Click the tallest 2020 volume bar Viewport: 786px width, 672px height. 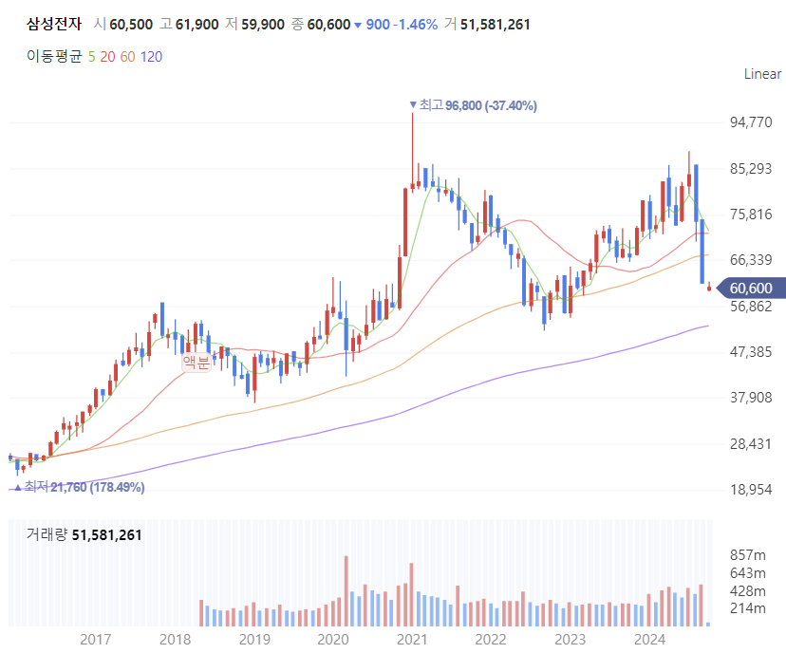pyautogui.click(x=346, y=590)
